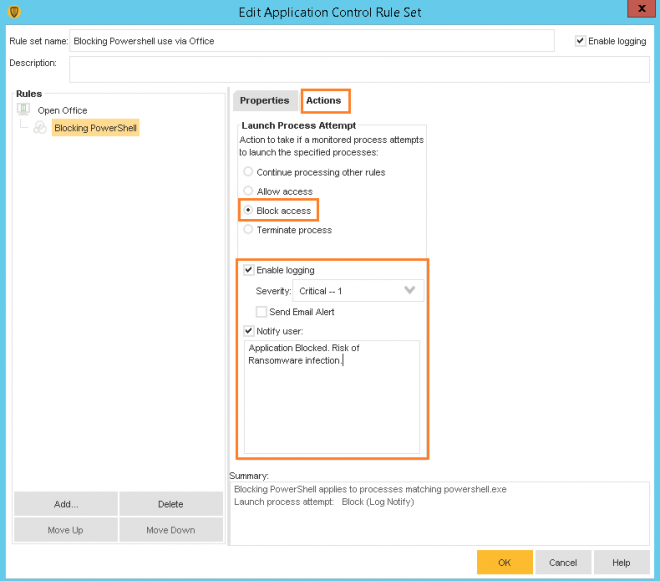The image size is (660, 581).
Task: Click the Blocking PowerShell rule icon
Action: point(39,128)
